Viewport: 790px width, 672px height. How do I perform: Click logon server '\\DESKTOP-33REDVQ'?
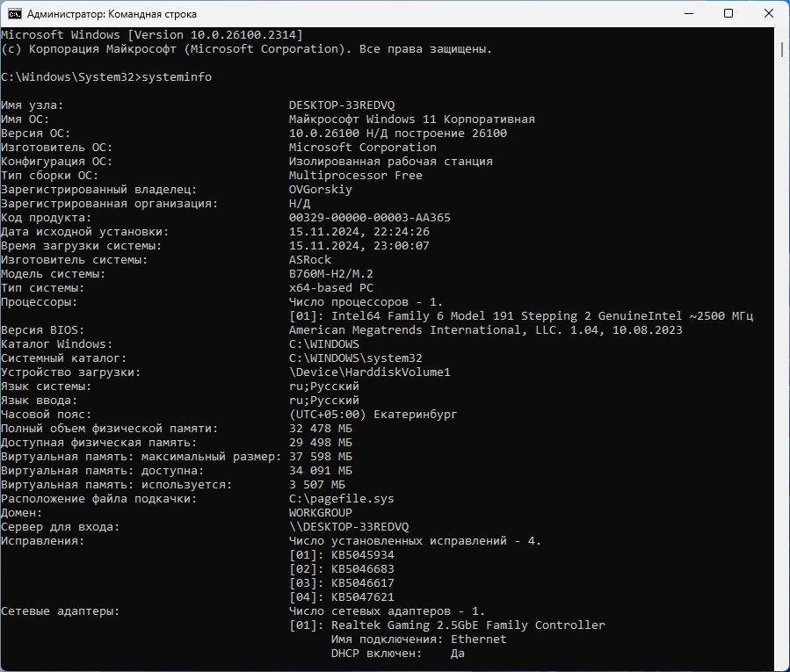(349, 527)
